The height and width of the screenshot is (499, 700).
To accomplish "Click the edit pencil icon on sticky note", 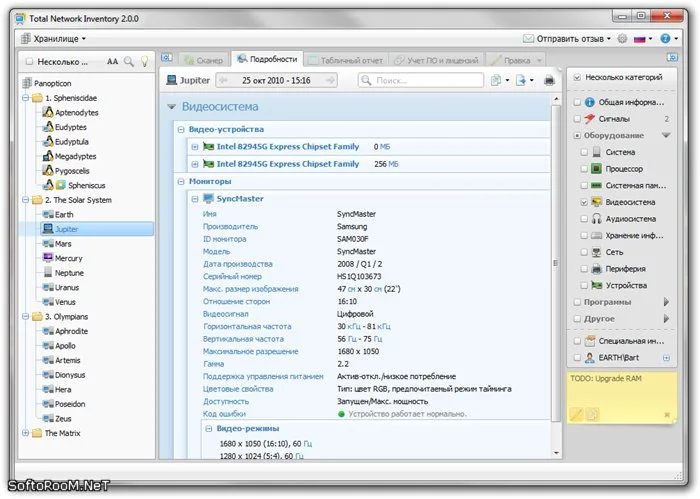I will click(x=576, y=414).
